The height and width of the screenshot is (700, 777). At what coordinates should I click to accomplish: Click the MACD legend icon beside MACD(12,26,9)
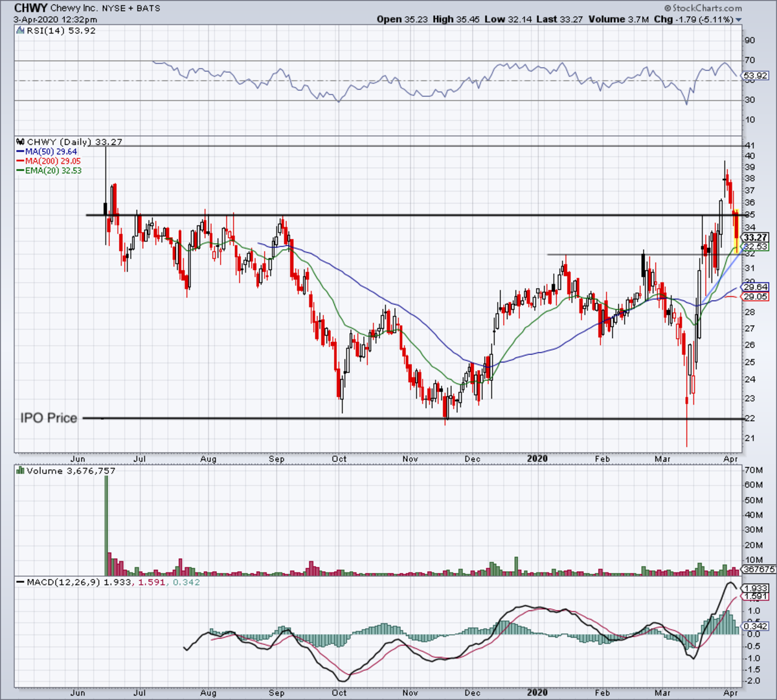click(21, 582)
